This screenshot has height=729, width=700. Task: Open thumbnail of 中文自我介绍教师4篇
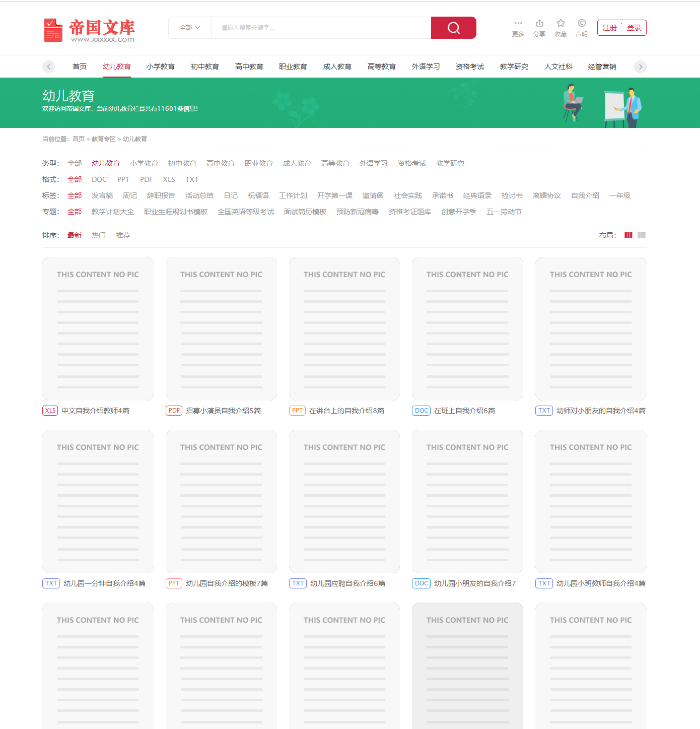tap(98, 329)
